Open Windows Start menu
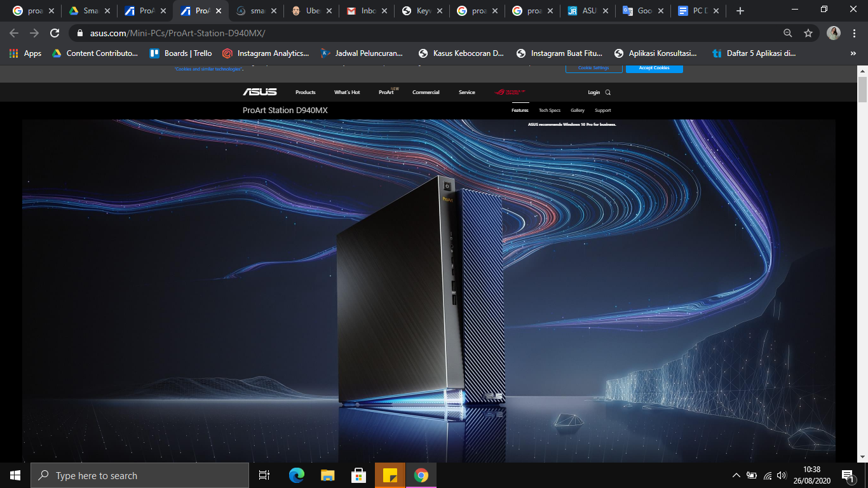The width and height of the screenshot is (868, 488). [15, 475]
